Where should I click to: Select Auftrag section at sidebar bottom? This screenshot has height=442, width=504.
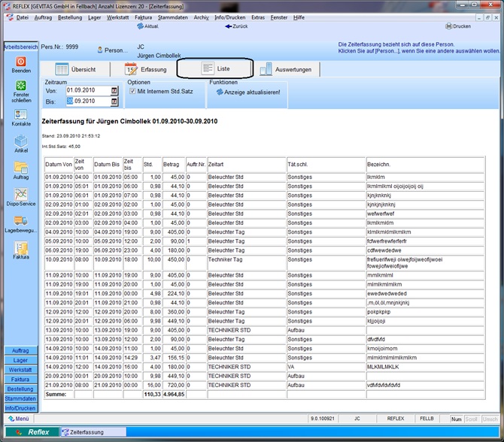coord(20,350)
